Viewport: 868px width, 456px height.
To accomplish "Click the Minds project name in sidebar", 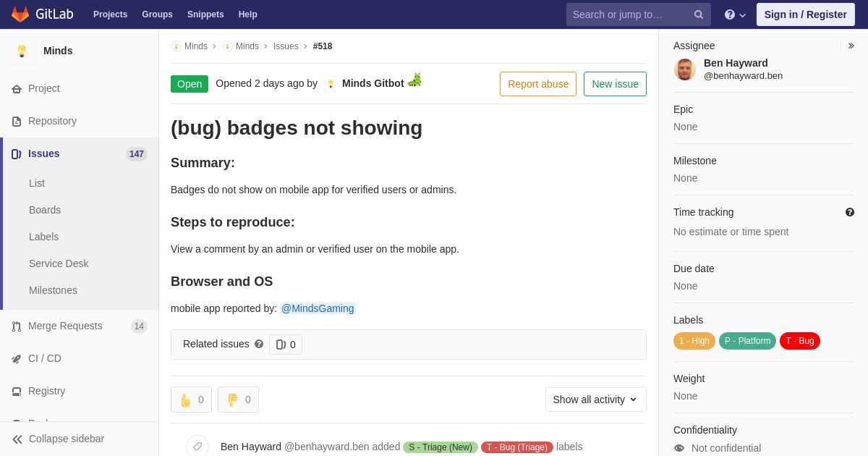I will point(58,51).
